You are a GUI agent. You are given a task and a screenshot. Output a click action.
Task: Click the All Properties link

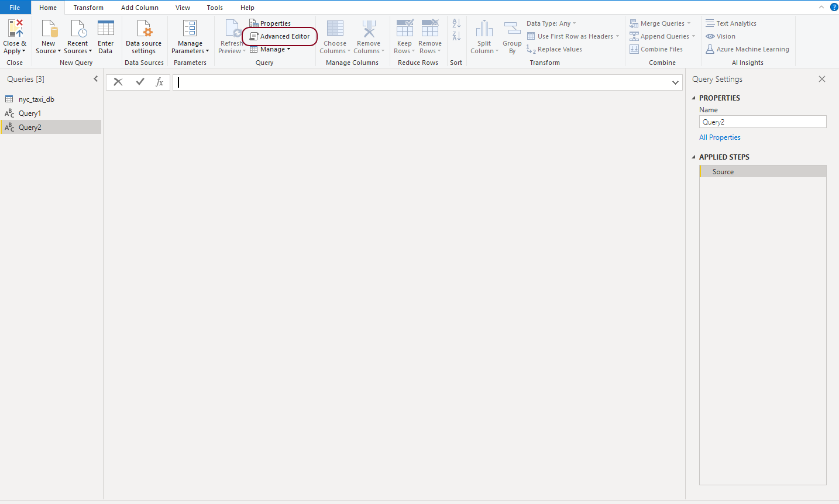720,137
